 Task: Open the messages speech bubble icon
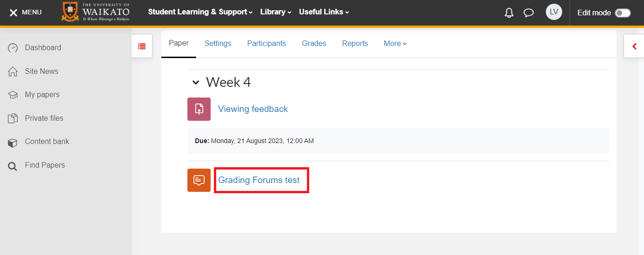point(529,13)
